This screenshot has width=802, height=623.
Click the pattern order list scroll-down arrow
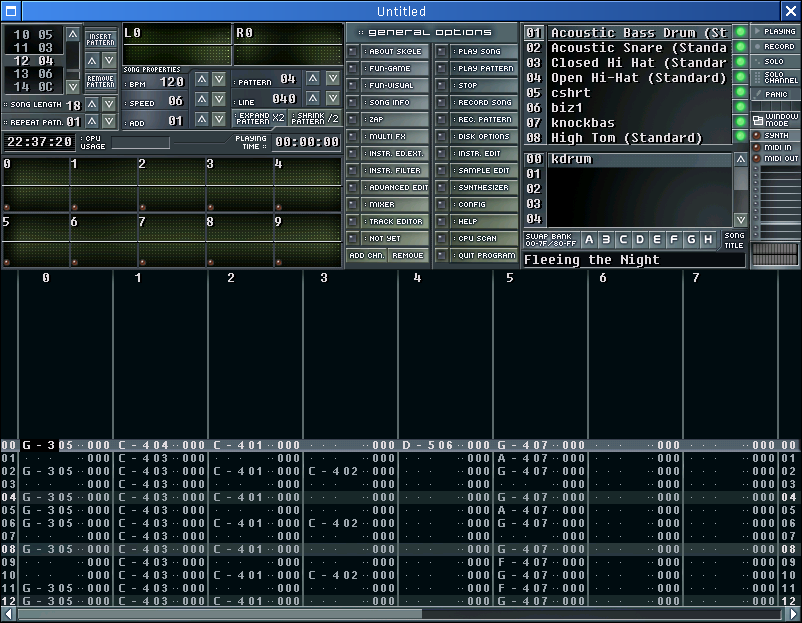(73, 86)
